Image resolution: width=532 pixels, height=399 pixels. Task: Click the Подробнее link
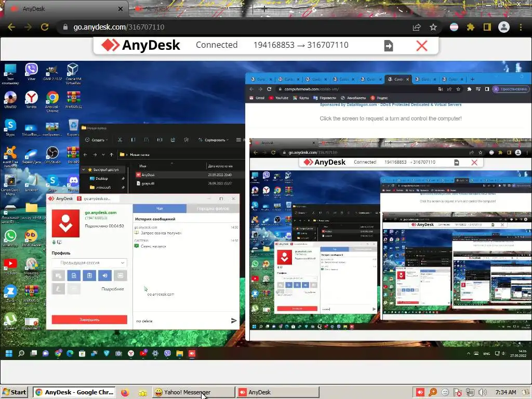[x=112, y=289]
